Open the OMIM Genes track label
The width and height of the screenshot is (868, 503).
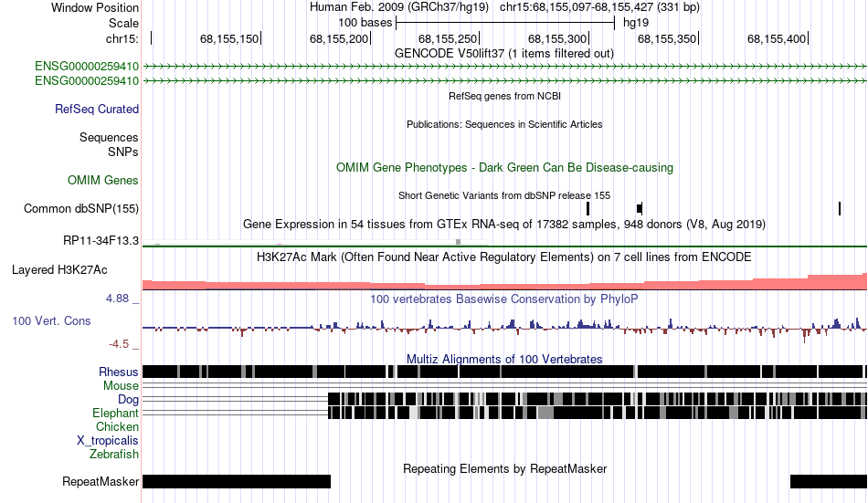[103, 181]
